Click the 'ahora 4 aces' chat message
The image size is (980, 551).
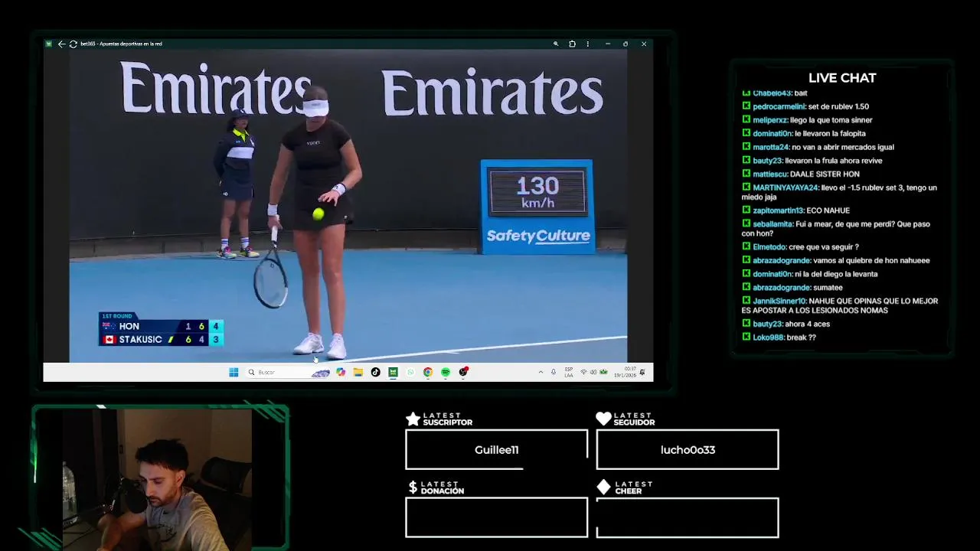click(x=807, y=324)
